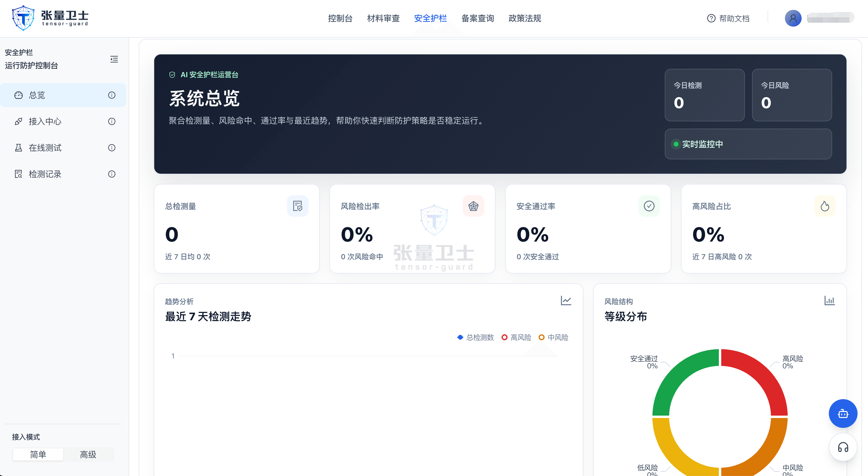Open 在线测试 in the sidebar
This screenshot has width=868, height=476.
(63, 148)
